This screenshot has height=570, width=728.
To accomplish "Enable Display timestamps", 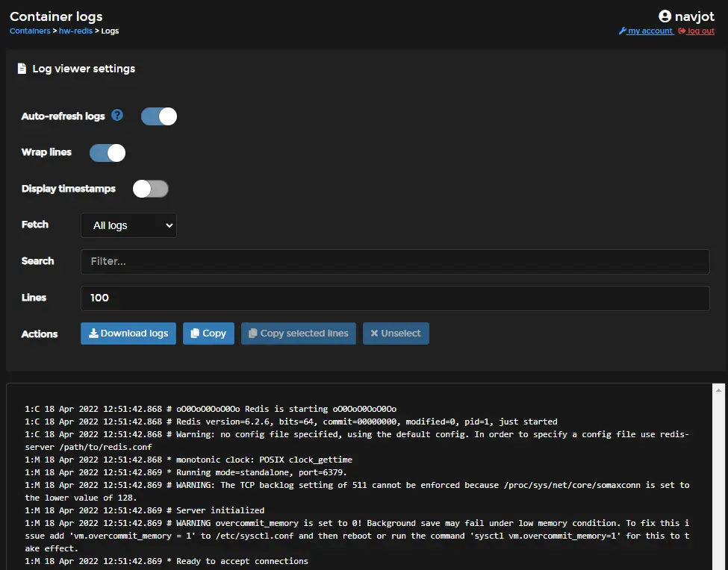I will click(x=150, y=188).
